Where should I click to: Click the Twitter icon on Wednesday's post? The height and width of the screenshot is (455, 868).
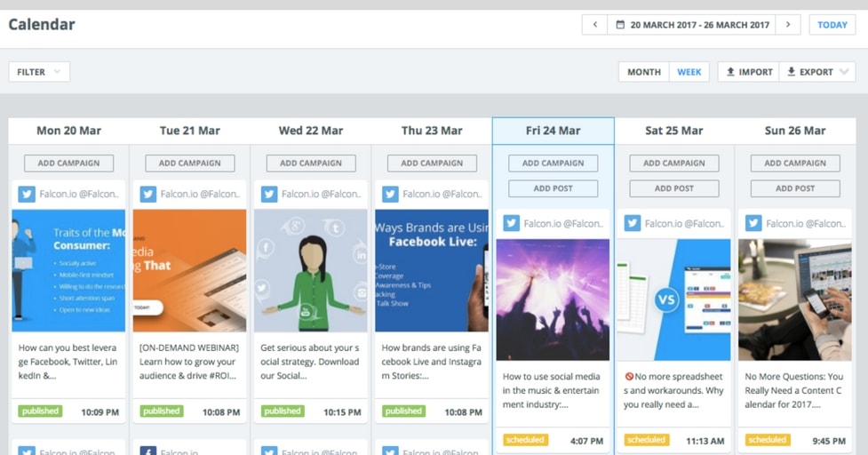click(268, 195)
